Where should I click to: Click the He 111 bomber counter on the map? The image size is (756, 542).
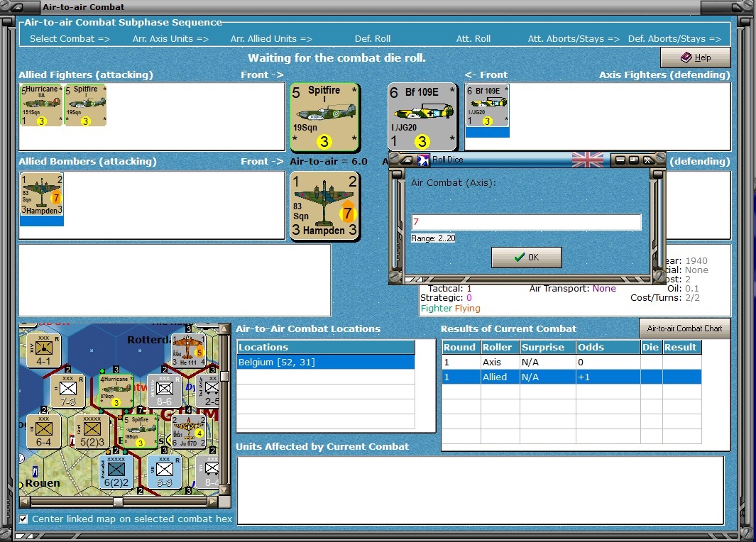[x=189, y=350]
